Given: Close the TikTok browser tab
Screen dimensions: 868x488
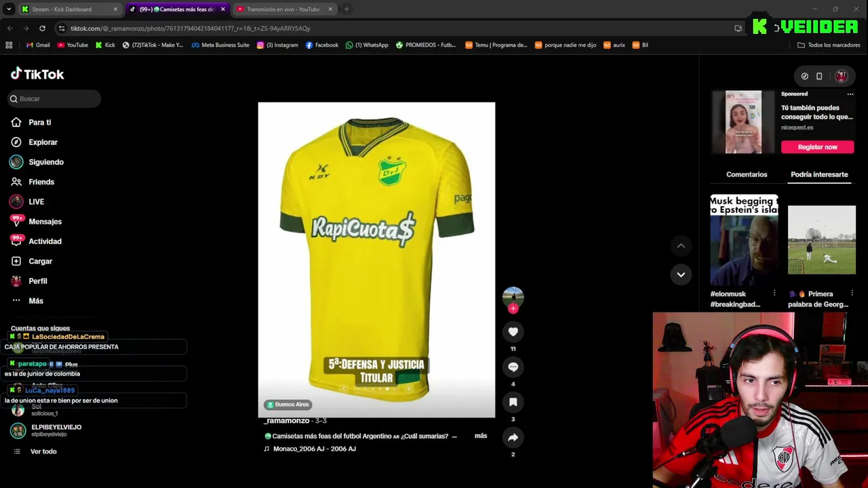Looking at the screenshot, I should click(222, 9).
